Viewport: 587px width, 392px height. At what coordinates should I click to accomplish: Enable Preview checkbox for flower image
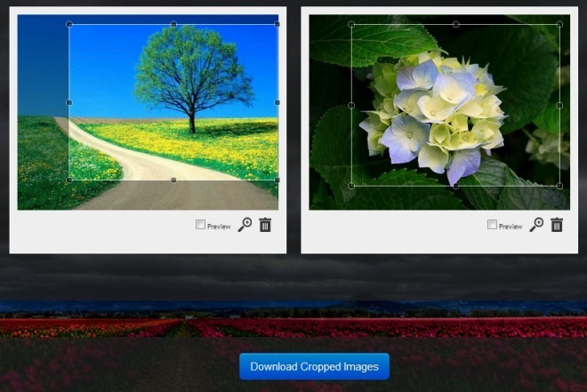click(493, 224)
